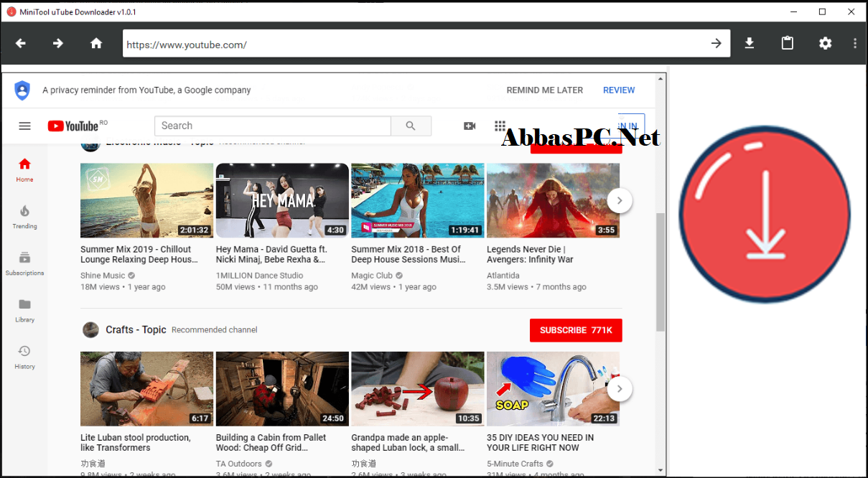Open Atlantida channel name

[503, 276]
